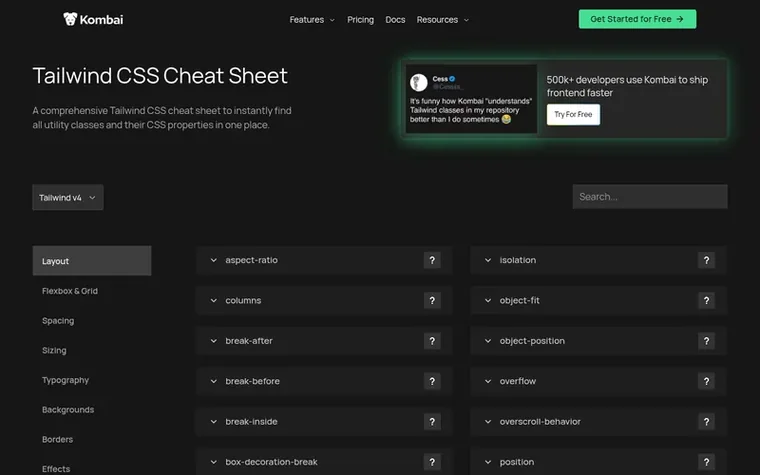Select the Borders category
Screen dimensions: 760x475
click(57, 440)
